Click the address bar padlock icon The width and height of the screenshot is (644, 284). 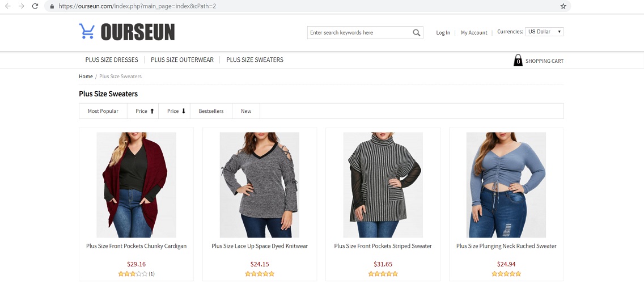click(x=52, y=6)
